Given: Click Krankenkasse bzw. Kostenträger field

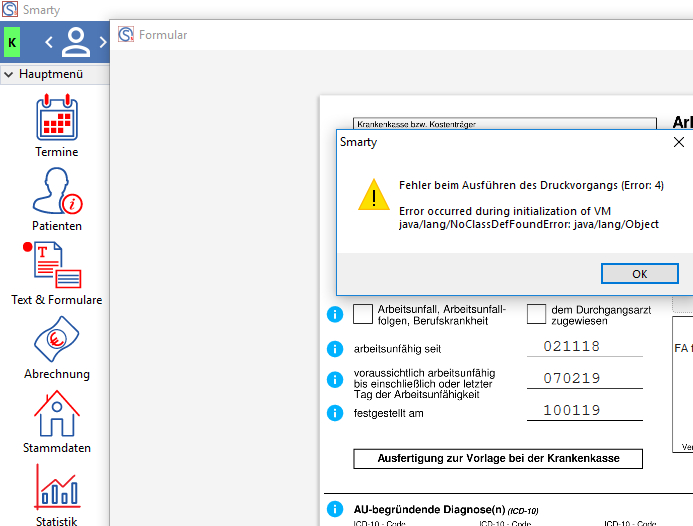Looking at the screenshot, I should 505,123.
